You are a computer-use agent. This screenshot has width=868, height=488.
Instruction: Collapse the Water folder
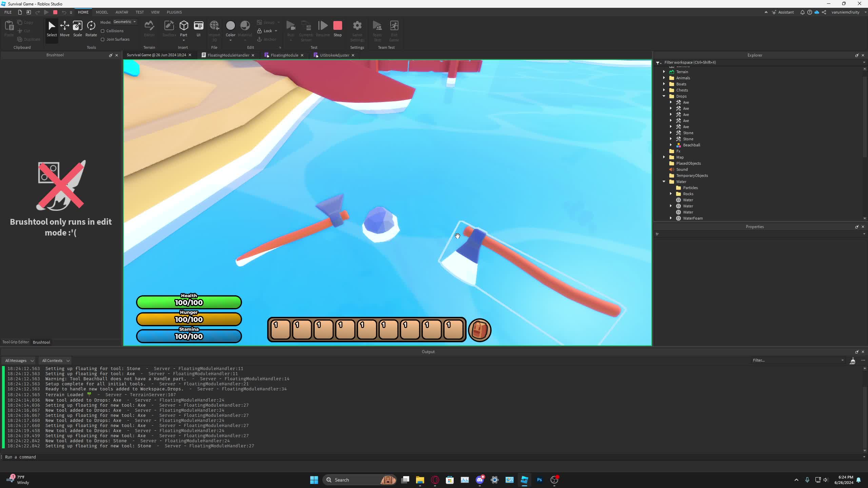tap(664, 182)
